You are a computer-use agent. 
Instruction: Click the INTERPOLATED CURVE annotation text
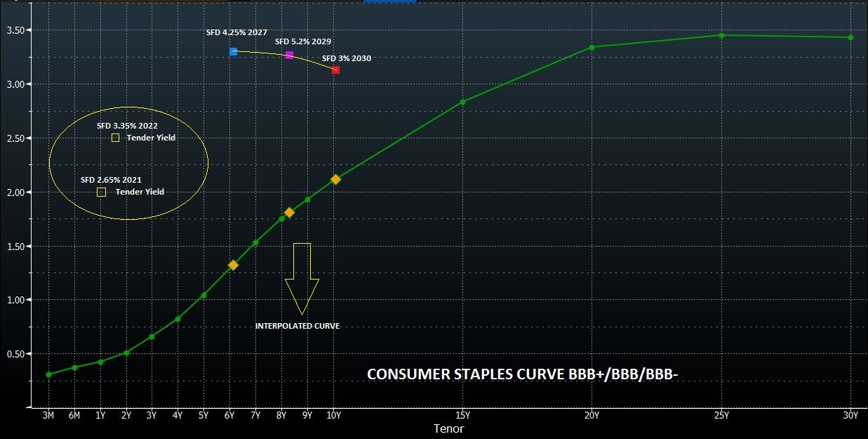(x=298, y=326)
